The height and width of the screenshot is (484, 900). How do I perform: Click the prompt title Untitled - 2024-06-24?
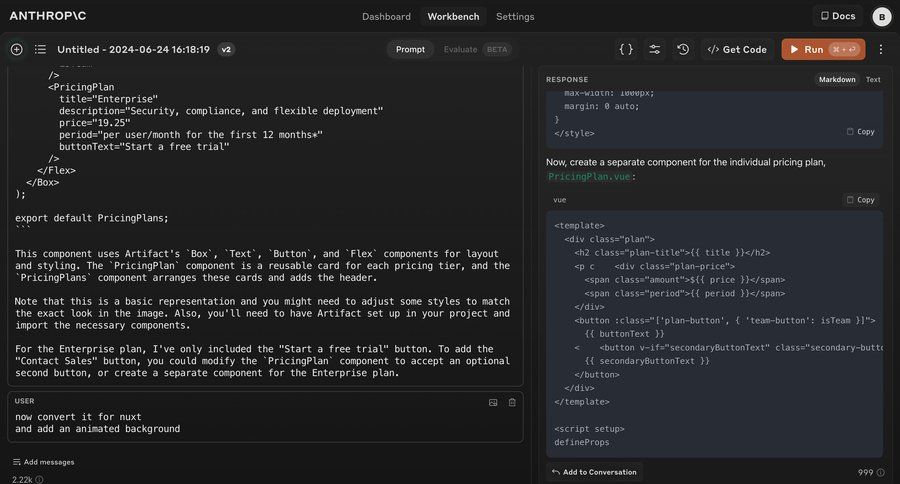(x=133, y=49)
